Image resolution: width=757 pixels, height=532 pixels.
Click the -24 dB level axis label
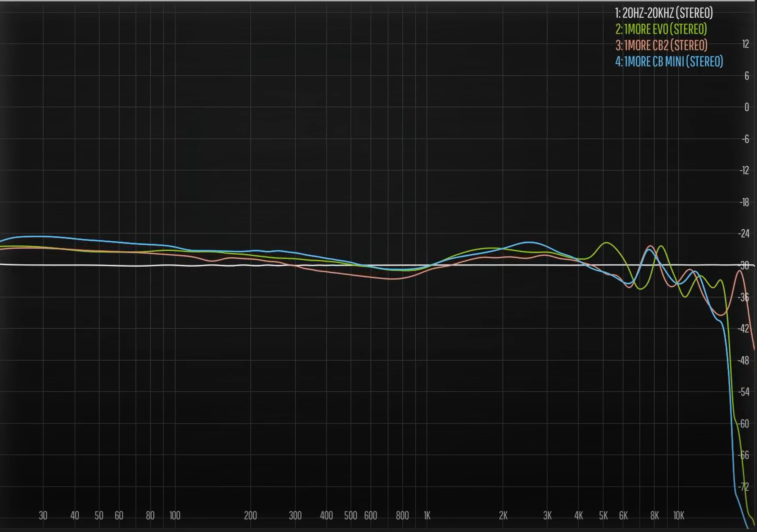point(744,234)
